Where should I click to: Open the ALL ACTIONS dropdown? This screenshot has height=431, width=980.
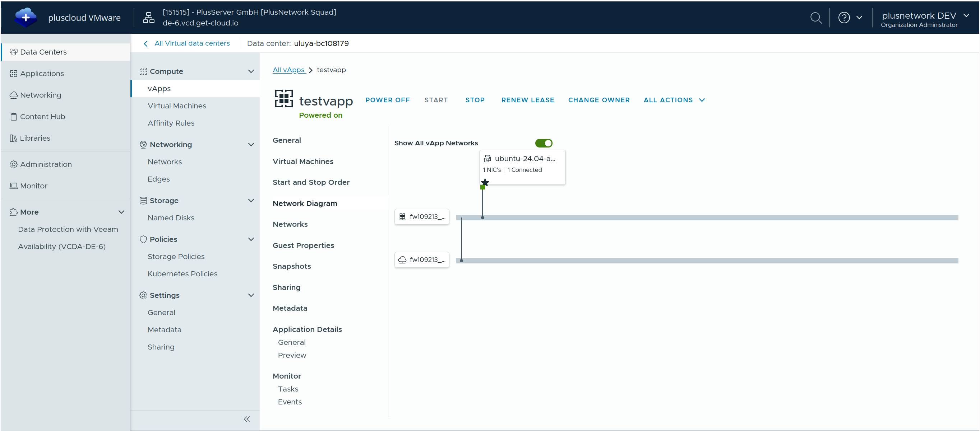674,100
